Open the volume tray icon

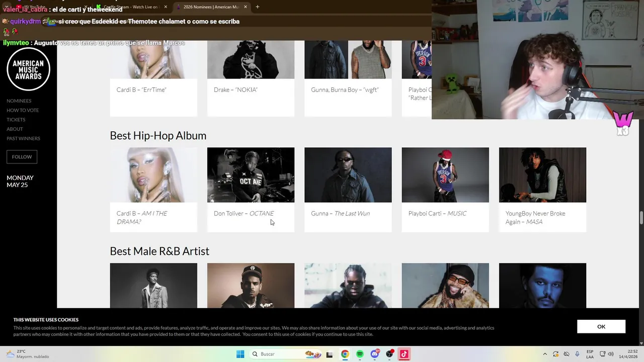[611, 354]
